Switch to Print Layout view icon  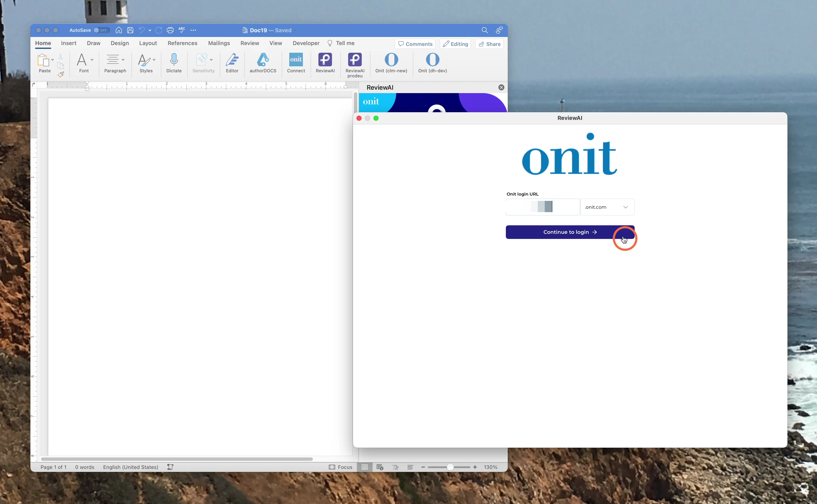[365, 467]
